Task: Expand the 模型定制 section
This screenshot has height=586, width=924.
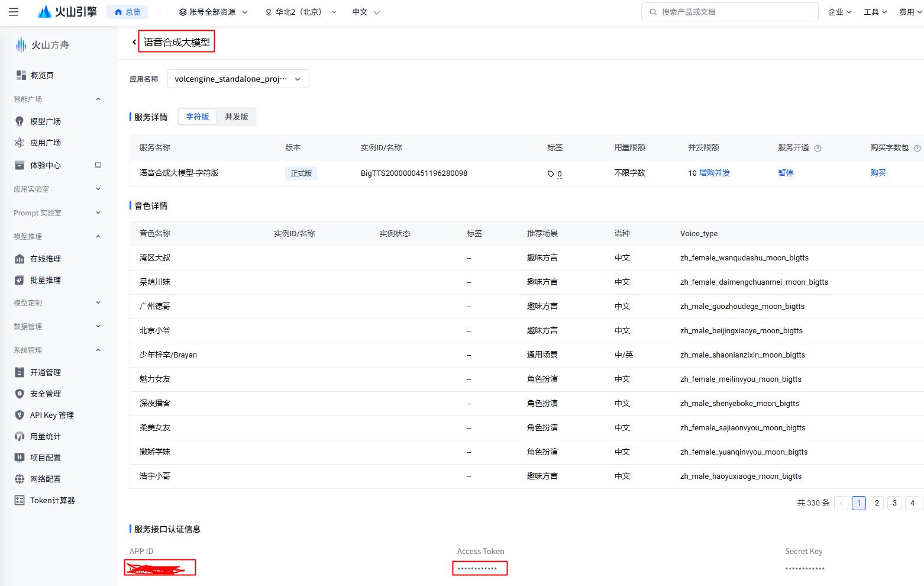Action: [98, 302]
